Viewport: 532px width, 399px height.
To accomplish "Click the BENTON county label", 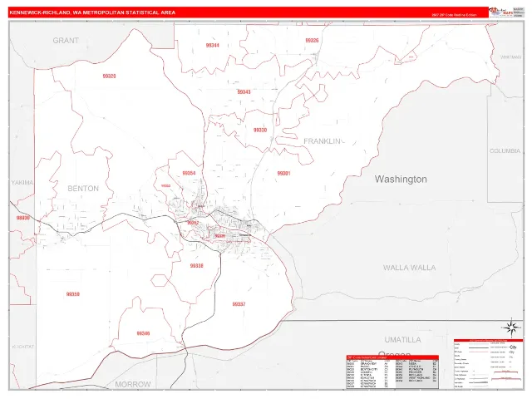I will tap(83, 189).
